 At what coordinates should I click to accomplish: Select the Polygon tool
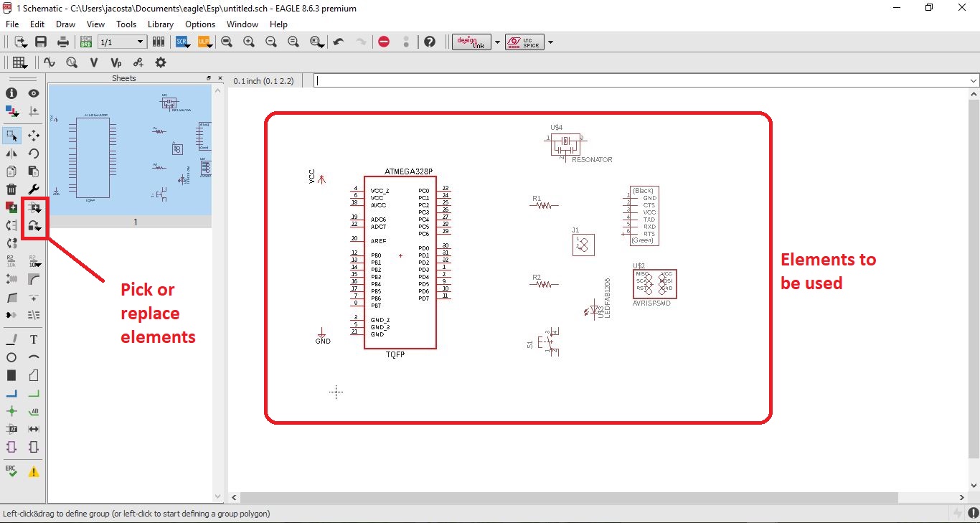click(x=34, y=375)
